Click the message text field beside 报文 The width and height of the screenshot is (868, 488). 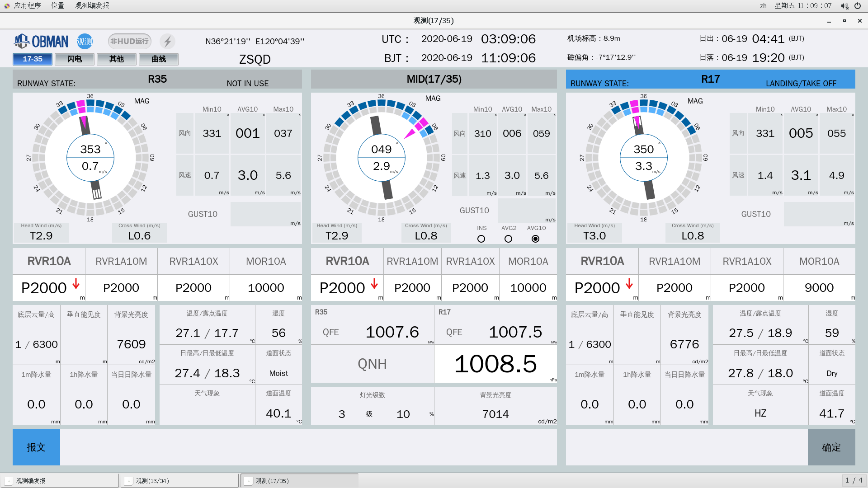pyautogui.click(x=307, y=447)
